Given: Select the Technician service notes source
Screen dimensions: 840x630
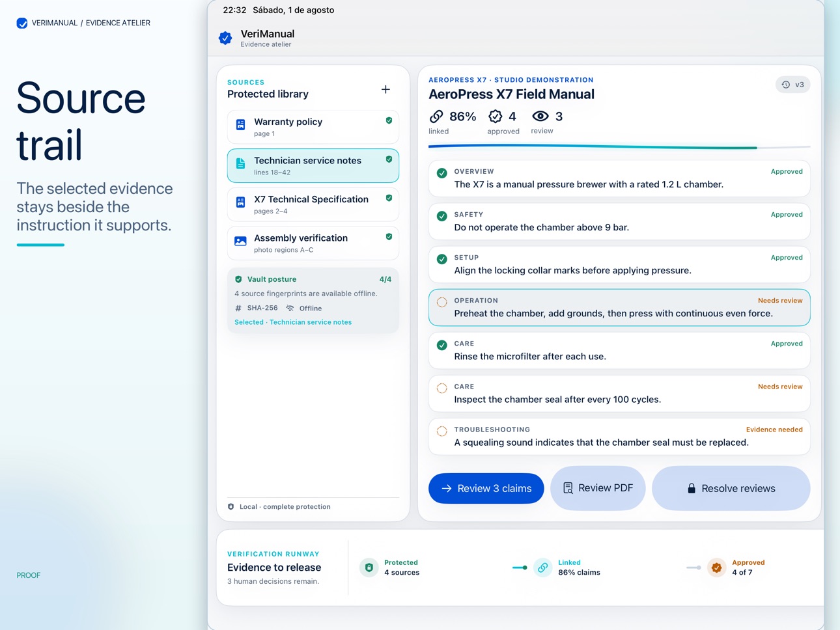Looking at the screenshot, I should [313, 165].
